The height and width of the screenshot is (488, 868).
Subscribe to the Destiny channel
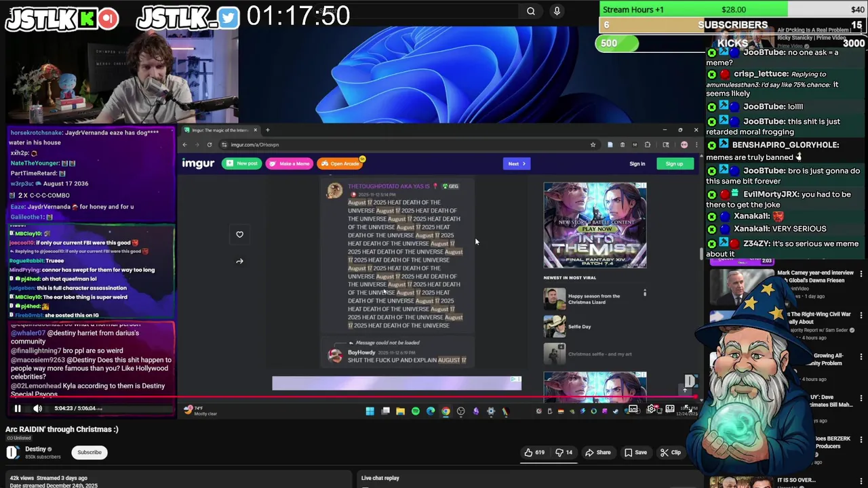[90, 452]
